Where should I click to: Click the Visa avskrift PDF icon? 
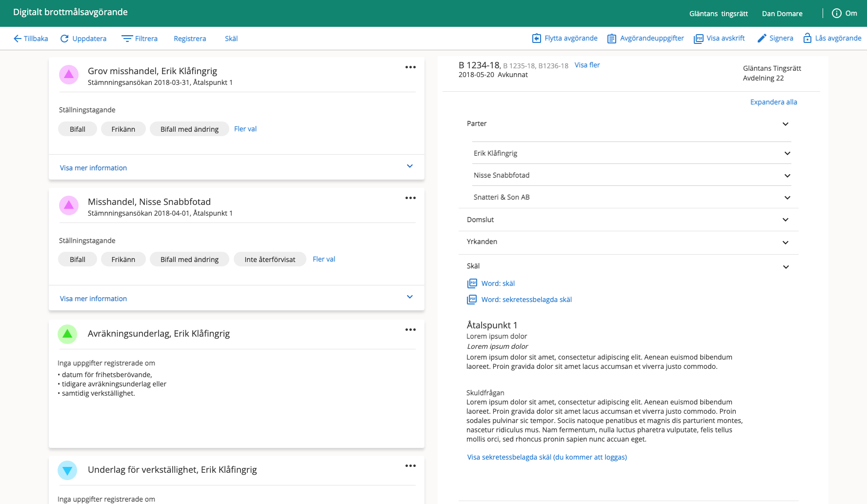pyautogui.click(x=698, y=39)
